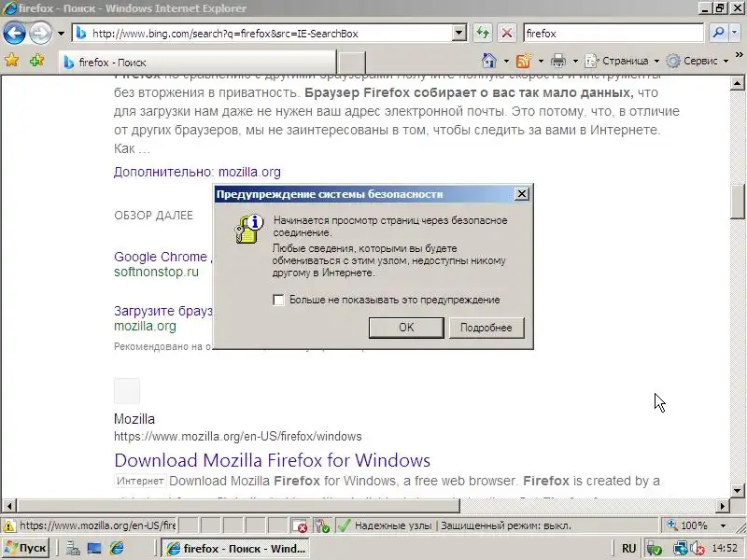Open search provider options dropdown arrow
This screenshot has height=560, width=747.
(x=734, y=33)
